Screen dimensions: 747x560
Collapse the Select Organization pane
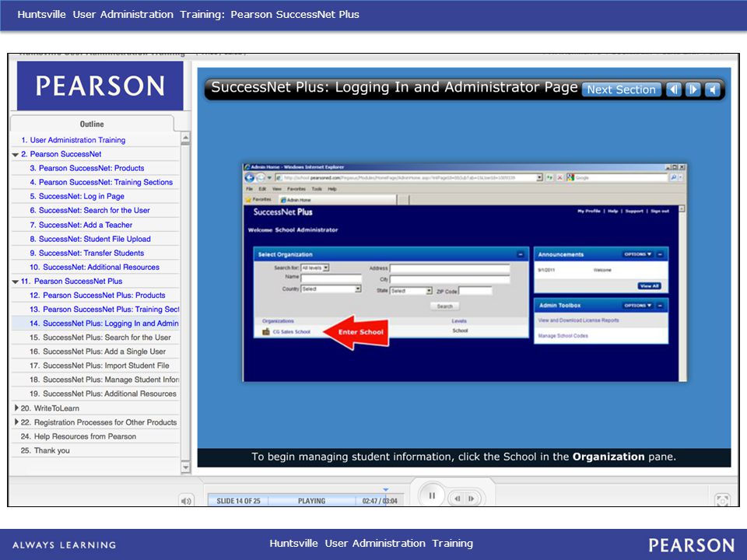[x=521, y=255]
